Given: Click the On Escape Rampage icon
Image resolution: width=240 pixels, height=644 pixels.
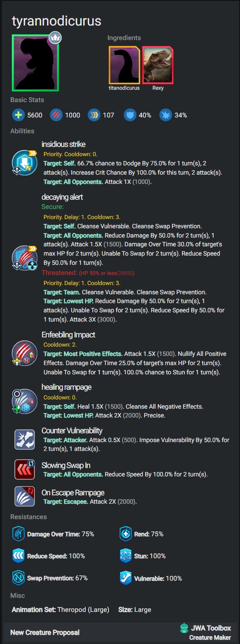Looking at the screenshot, I should 24,497.
